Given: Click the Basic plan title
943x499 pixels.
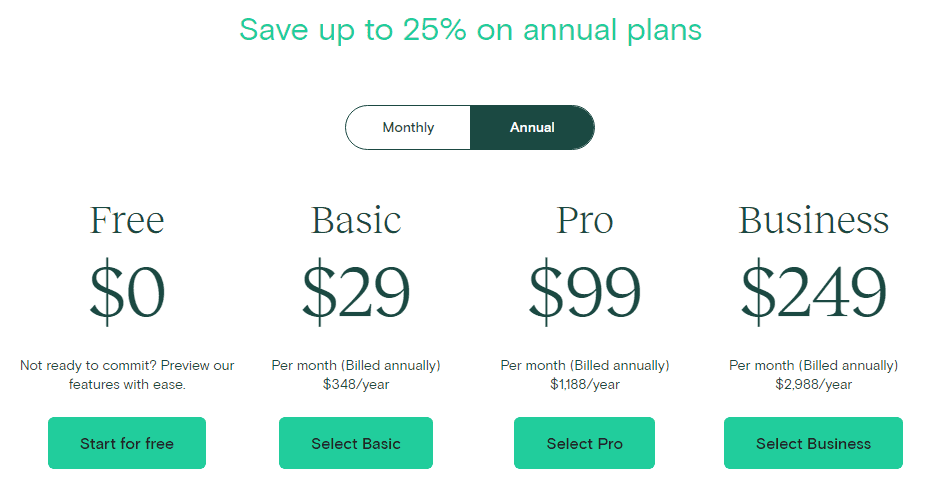Looking at the screenshot, I should coord(356,220).
